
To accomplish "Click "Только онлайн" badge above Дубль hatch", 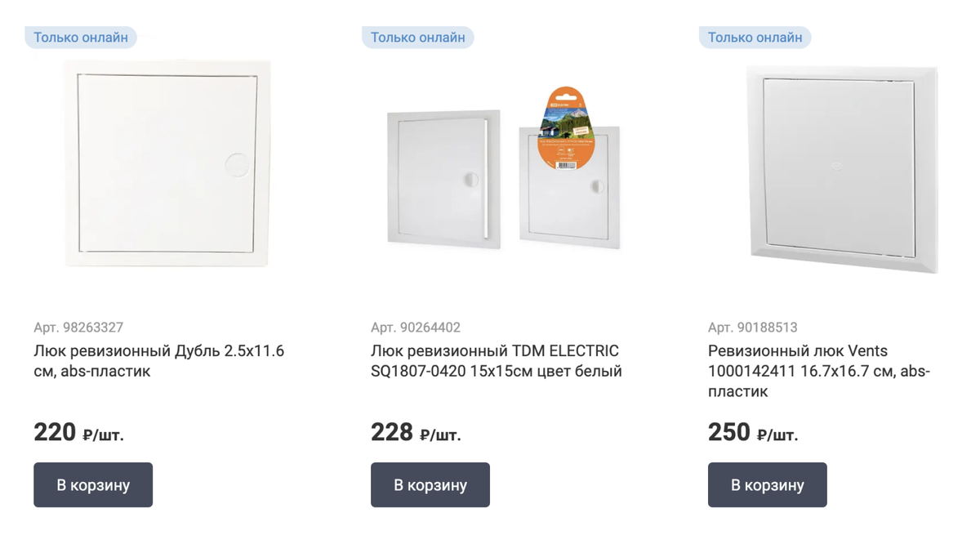I will pyautogui.click(x=81, y=38).
